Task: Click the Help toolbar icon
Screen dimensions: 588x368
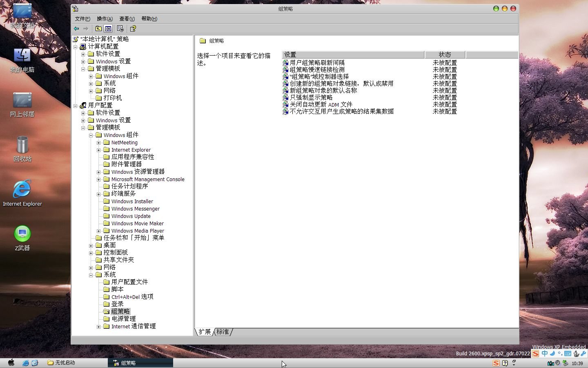Action: tap(133, 29)
